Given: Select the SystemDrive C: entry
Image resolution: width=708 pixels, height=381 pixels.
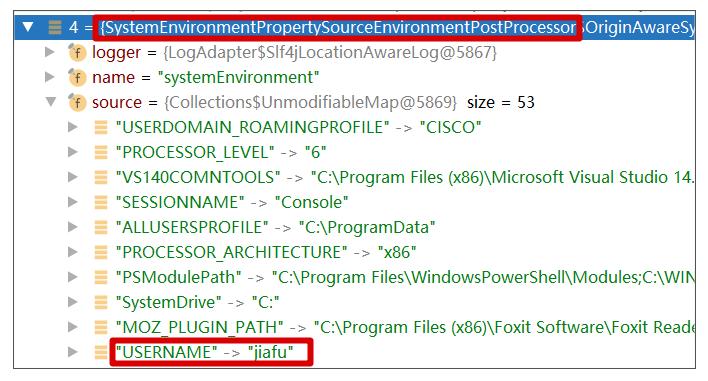Looking at the screenshot, I should point(198,302).
